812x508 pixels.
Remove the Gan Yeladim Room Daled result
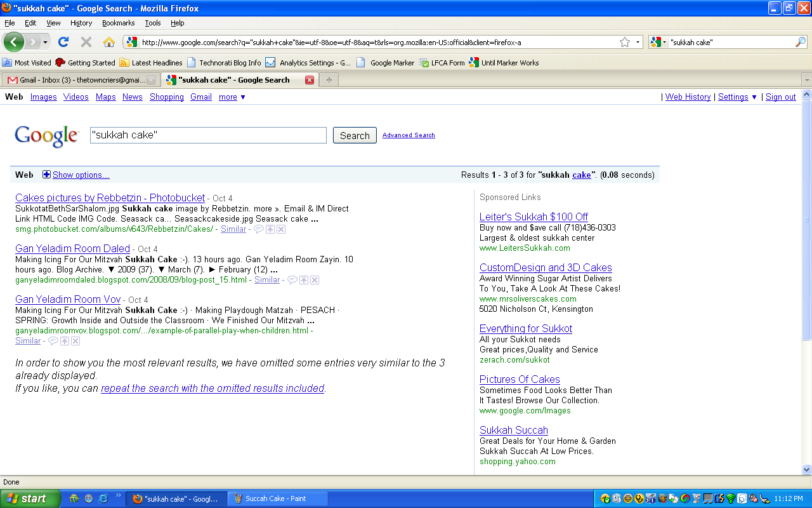(315, 280)
